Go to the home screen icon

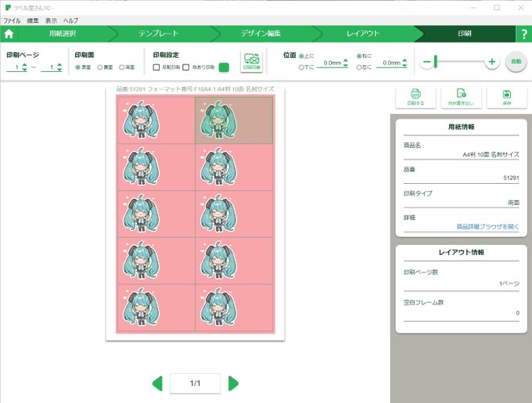(x=9, y=34)
